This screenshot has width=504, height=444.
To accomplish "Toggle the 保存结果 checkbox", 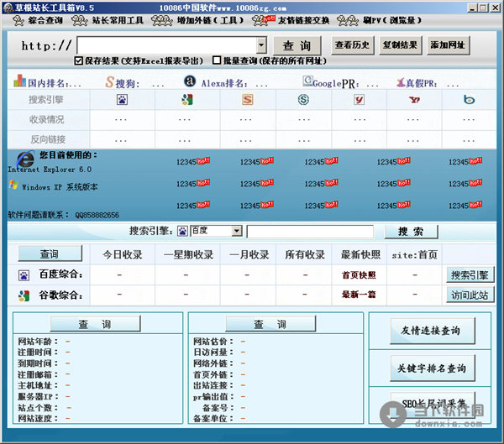I will click(x=78, y=60).
